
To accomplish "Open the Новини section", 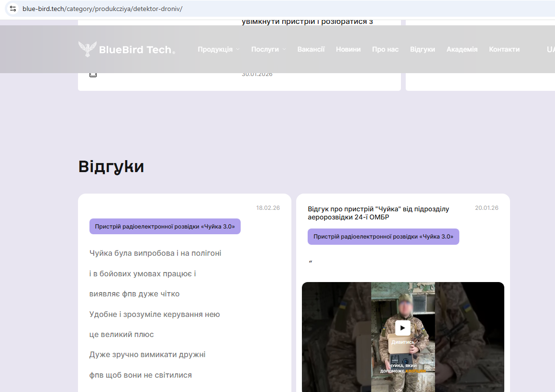I will pyautogui.click(x=348, y=50).
